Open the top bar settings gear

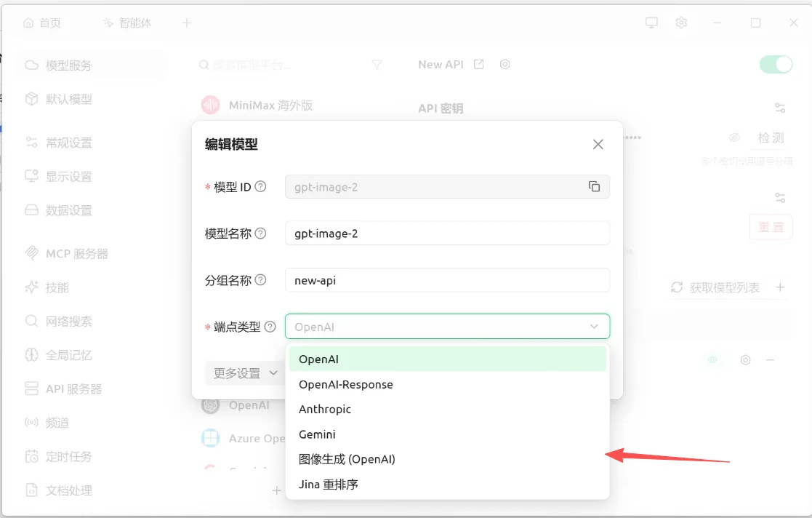click(x=681, y=23)
